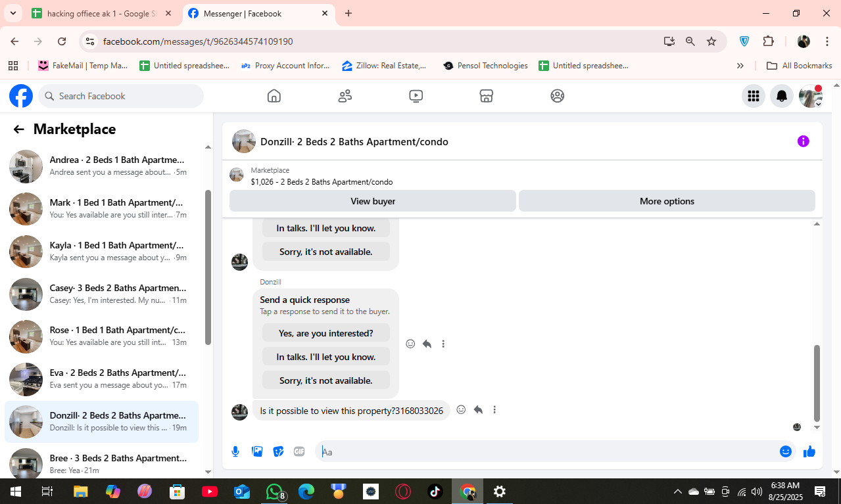Image resolution: width=841 pixels, height=504 pixels.
Task: Reply to the 'Is it possible to view' message
Action: pos(478,409)
